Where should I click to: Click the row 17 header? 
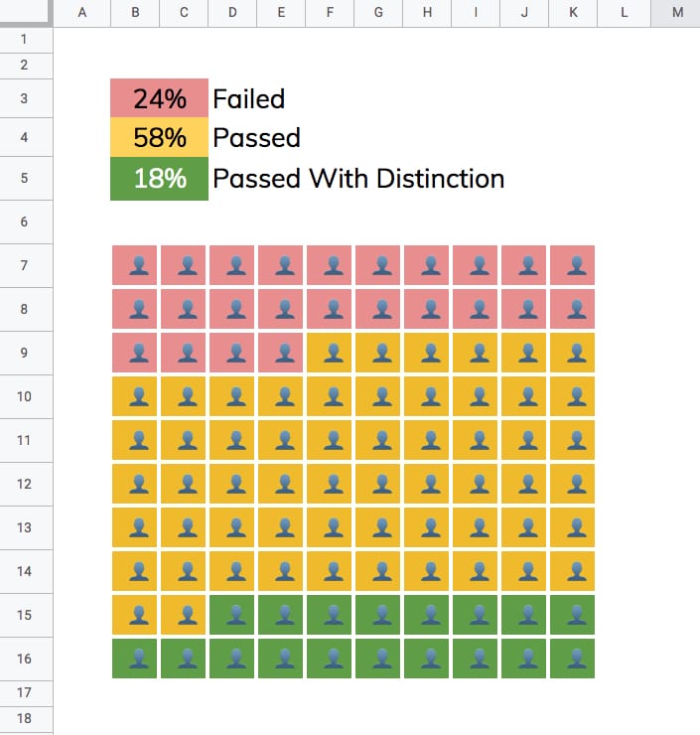coord(25,692)
